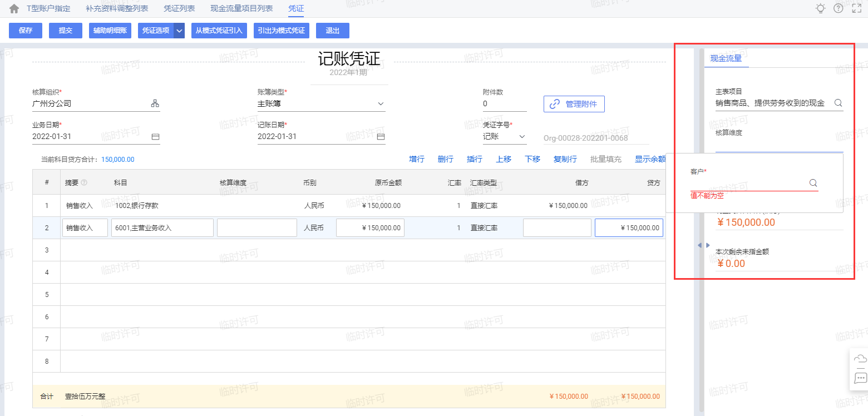The height and width of the screenshot is (416, 868).
Task: Click the 上移 link
Action: click(x=504, y=159)
